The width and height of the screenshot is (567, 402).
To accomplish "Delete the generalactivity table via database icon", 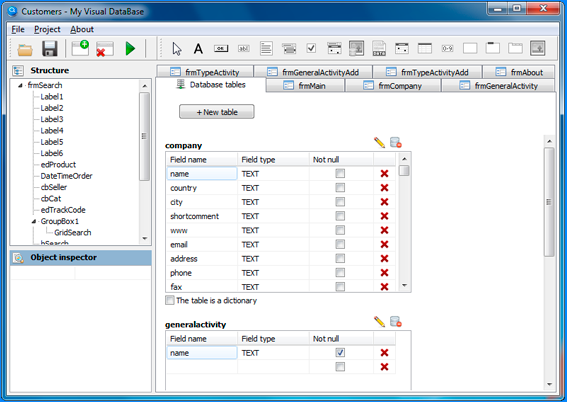I will point(396,321).
